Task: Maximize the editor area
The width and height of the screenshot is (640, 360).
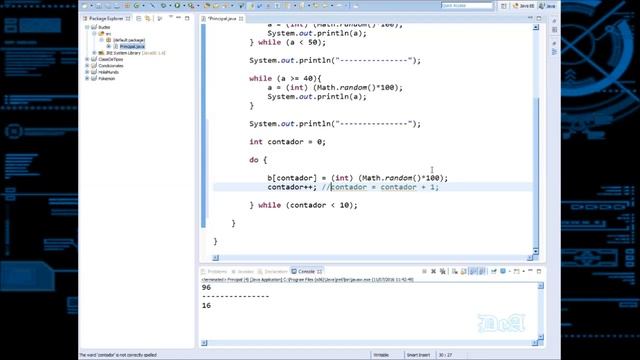Action: click(539, 18)
